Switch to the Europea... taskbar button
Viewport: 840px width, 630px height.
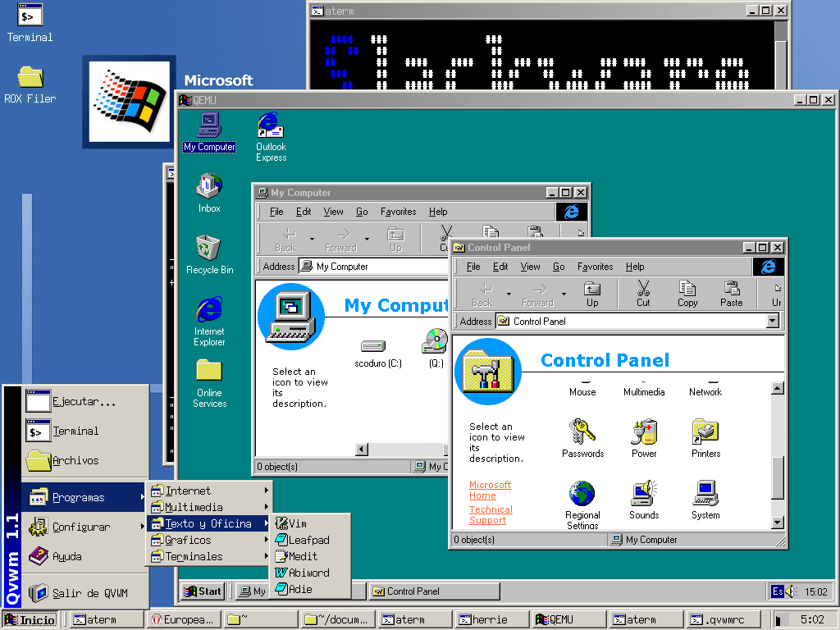pos(185,620)
